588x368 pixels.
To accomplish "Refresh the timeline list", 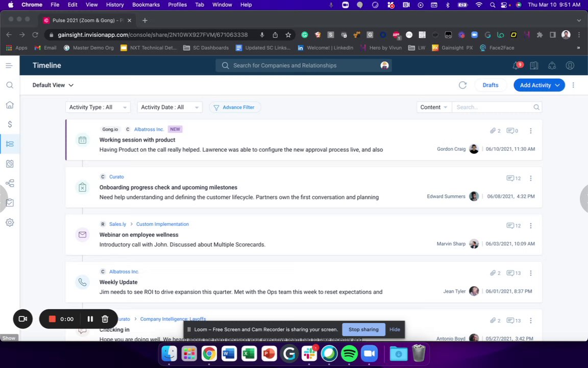I will 463,85.
